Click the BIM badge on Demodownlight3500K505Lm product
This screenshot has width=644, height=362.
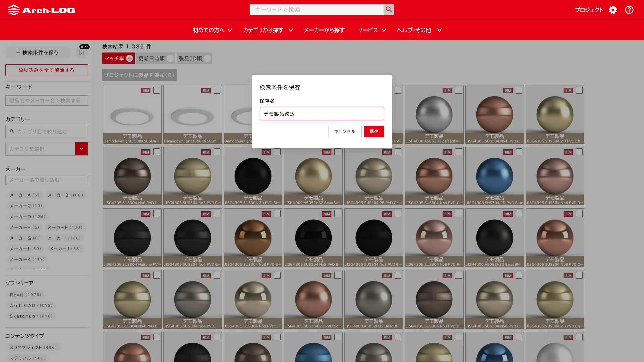146,90
